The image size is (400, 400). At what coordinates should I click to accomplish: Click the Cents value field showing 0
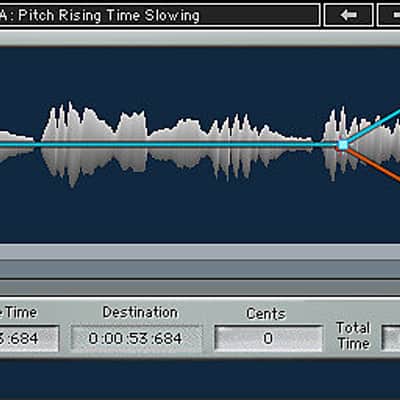tap(268, 339)
